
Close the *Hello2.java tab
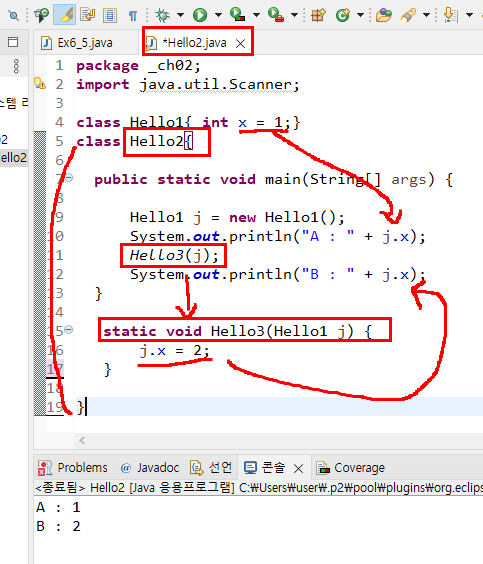[x=241, y=44]
